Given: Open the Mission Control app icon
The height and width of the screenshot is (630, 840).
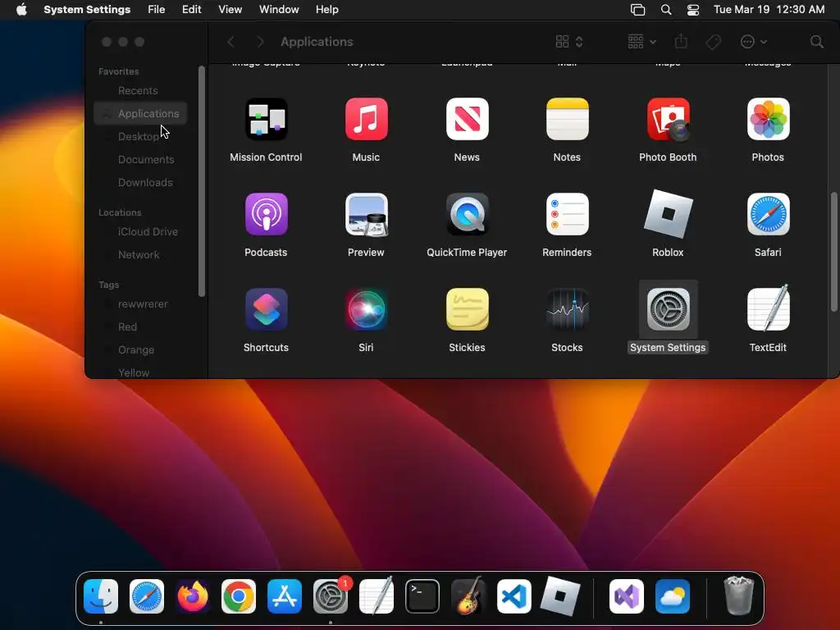Looking at the screenshot, I should 267,119.
